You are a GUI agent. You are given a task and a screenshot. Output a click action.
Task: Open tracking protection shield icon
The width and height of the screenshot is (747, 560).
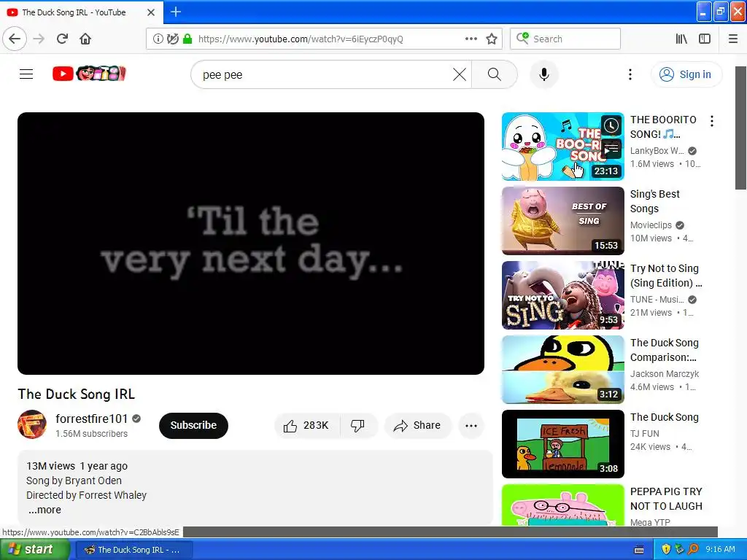pos(172,39)
